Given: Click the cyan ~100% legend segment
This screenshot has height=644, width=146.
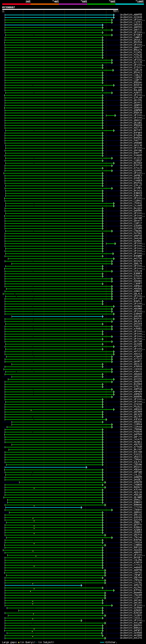Looking at the screenshot, I should click(x=130, y=4).
